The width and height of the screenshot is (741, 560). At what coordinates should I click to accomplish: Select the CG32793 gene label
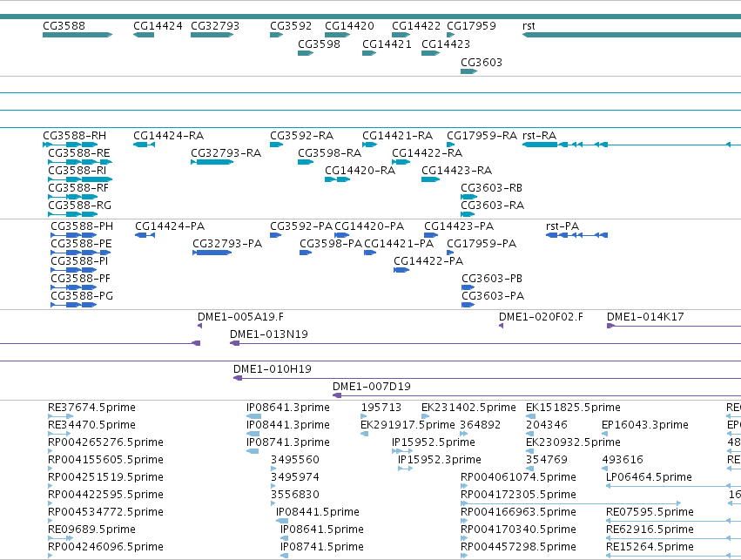pos(215,26)
